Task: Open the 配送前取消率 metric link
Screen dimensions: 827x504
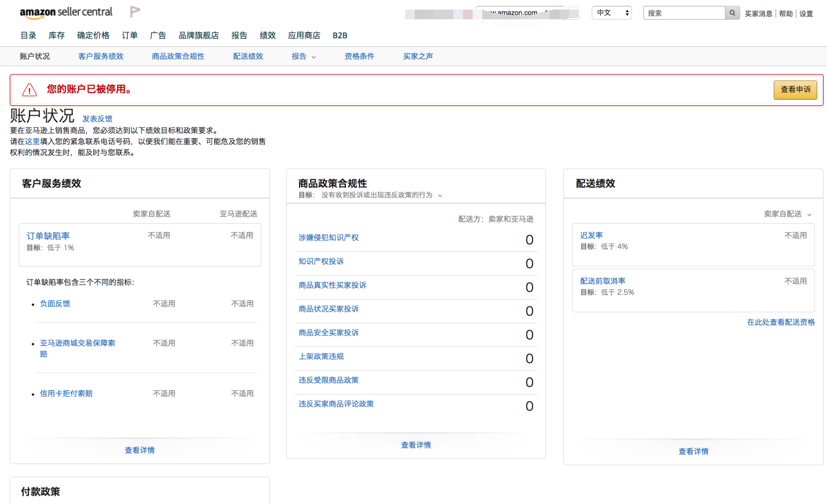Action: click(603, 282)
